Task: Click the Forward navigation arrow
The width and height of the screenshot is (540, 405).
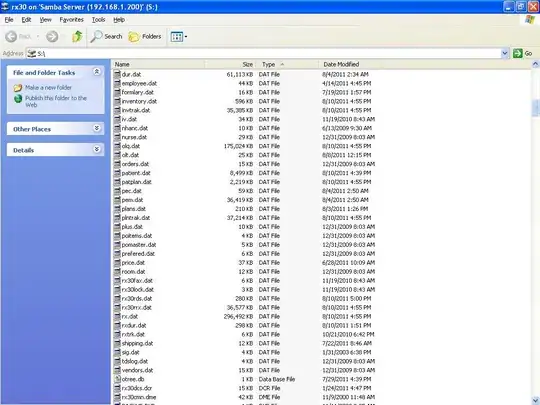Action: (x=52, y=37)
